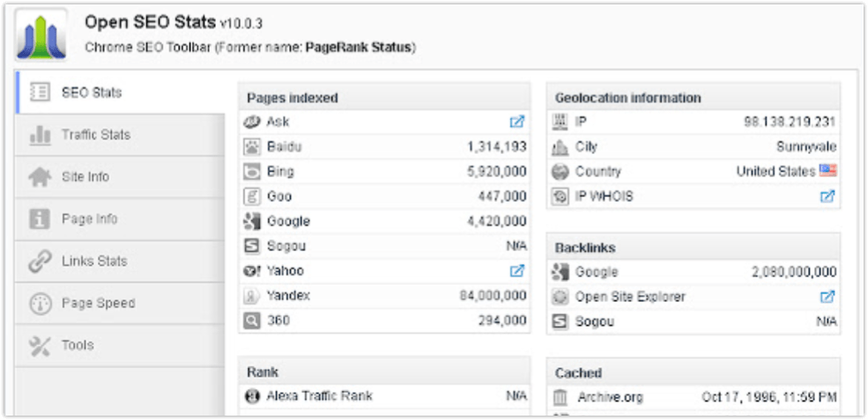This screenshot has width=868, height=420.
Task: Click the United States flag icon
Action: click(828, 171)
